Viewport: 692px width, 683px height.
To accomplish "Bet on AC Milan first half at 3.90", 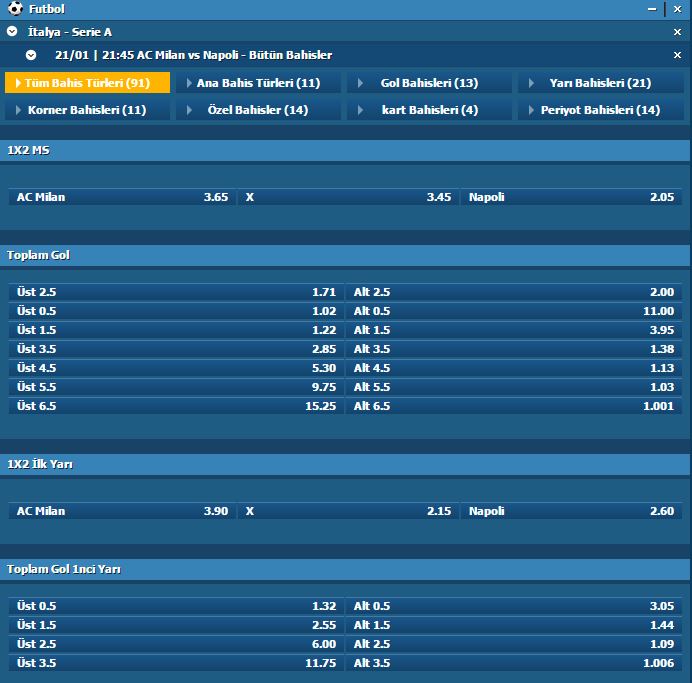I will (122, 511).
